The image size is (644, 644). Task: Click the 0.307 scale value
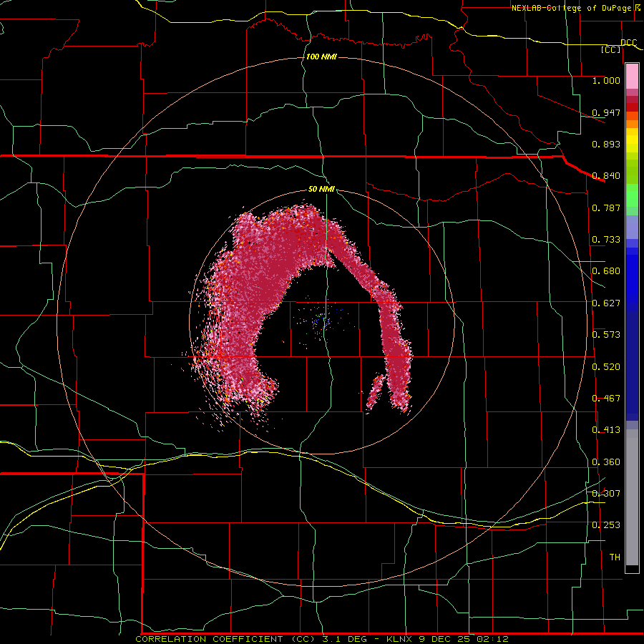tap(606, 494)
